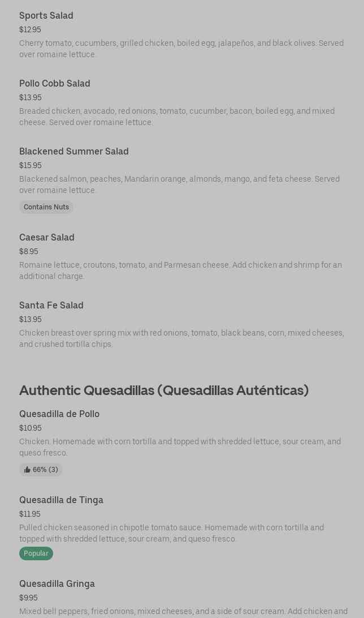Select the Pollo Cobb Salad title

click(55, 83)
